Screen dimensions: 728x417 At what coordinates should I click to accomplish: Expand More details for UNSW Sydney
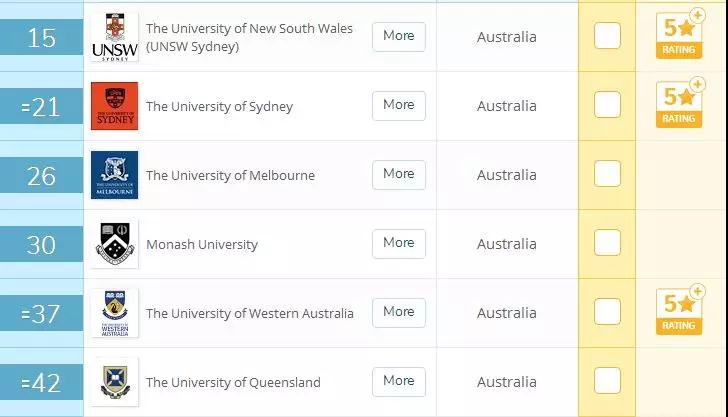[398, 36]
